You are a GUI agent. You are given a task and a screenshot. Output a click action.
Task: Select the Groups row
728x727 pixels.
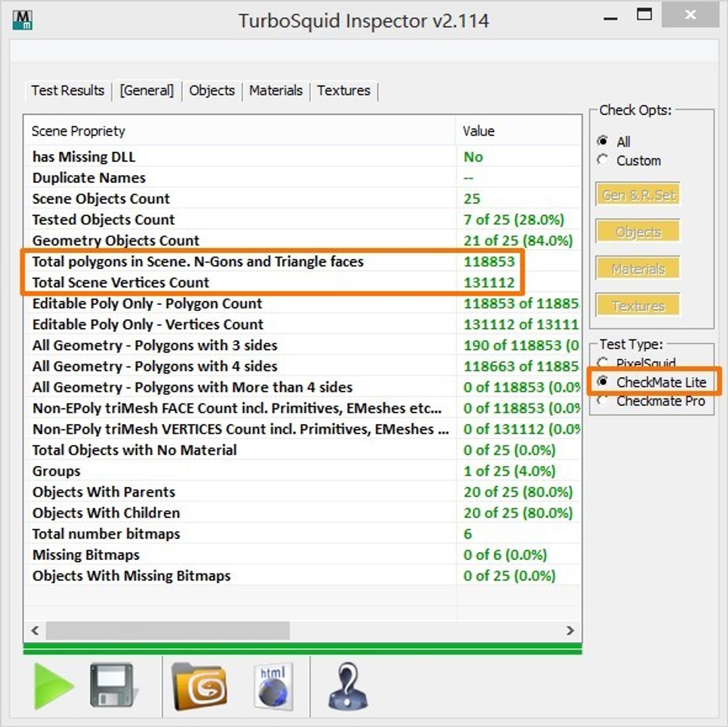coord(302,471)
